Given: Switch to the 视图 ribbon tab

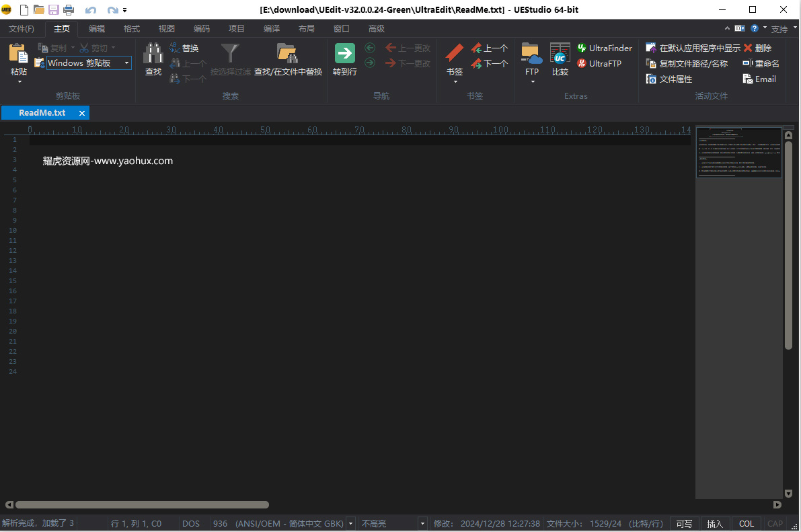Looking at the screenshot, I should tap(166, 28).
